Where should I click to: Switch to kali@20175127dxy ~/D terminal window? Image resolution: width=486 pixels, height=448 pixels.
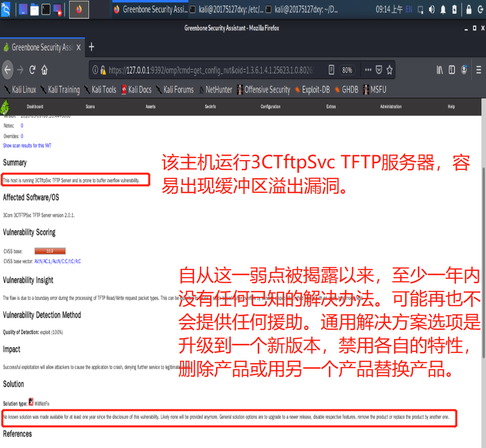(302, 10)
